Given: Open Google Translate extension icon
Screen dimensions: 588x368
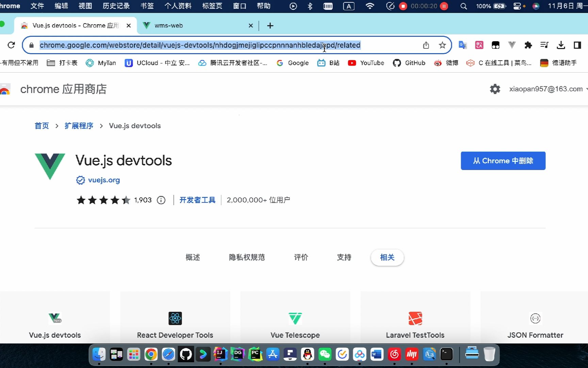Looking at the screenshot, I should (x=462, y=45).
